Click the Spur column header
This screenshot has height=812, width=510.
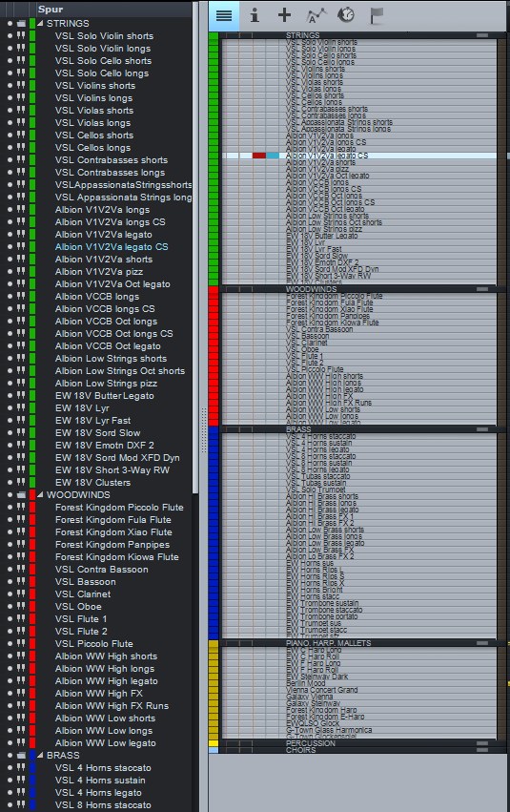pyautogui.click(x=51, y=9)
